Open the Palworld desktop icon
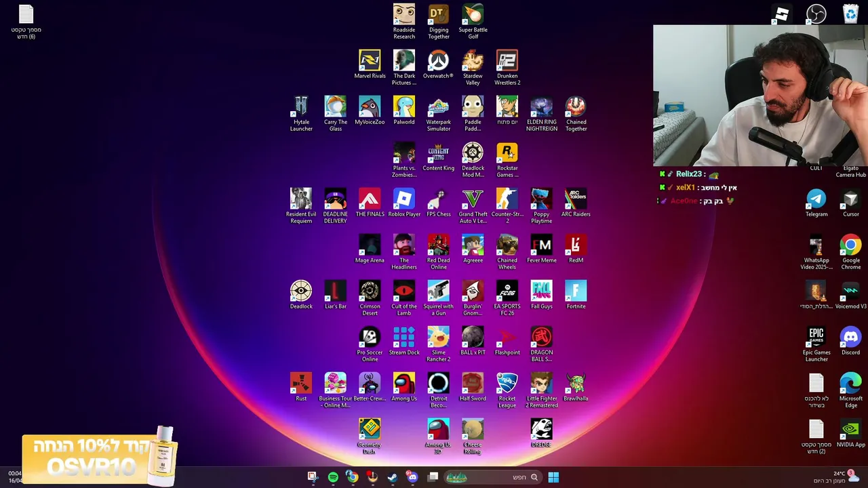The width and height of the screenshot is (868, 488). click(404, 110)
